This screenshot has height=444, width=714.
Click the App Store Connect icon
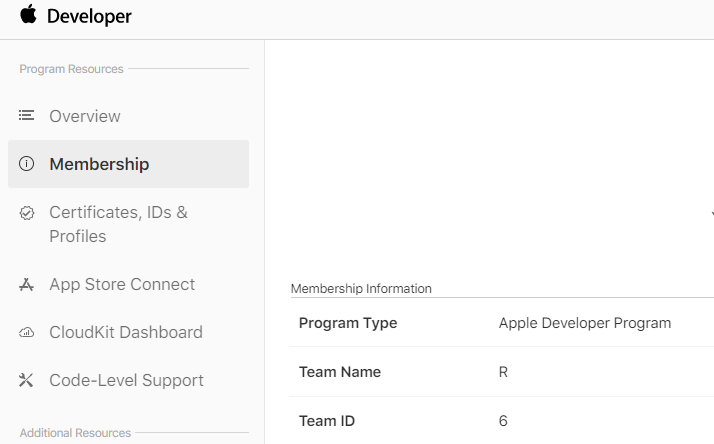[x=27, y=285]
